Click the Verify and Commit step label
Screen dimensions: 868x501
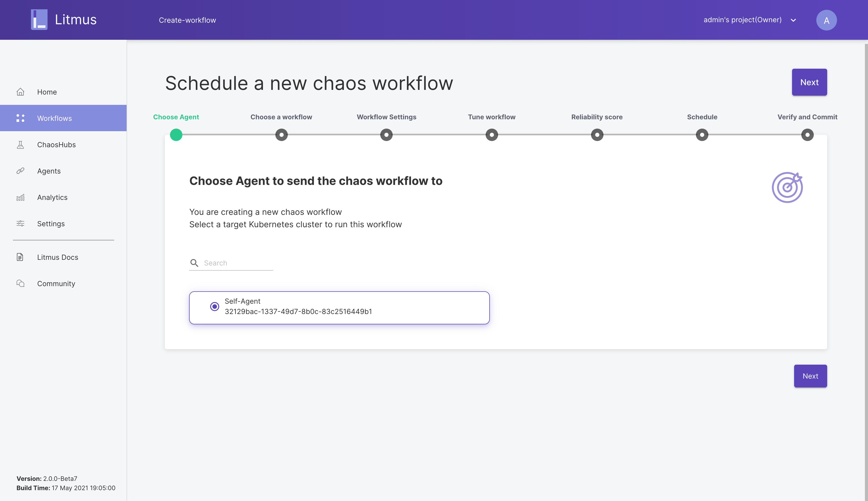click(x=807, y=117)
